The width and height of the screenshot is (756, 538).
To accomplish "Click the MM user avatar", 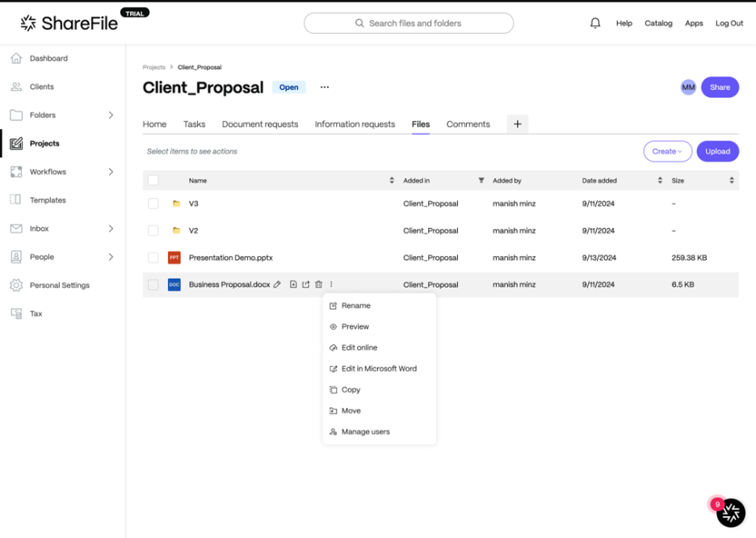I will 688,87.
